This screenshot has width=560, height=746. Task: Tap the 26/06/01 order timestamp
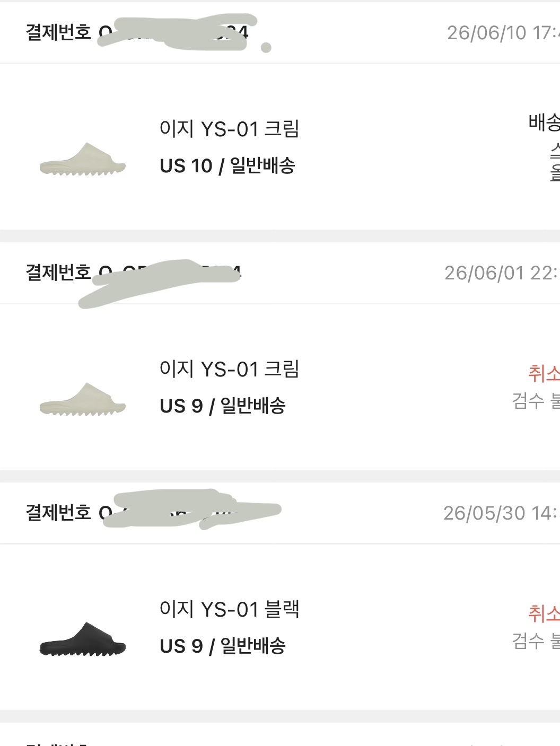[x=502, y=273]
